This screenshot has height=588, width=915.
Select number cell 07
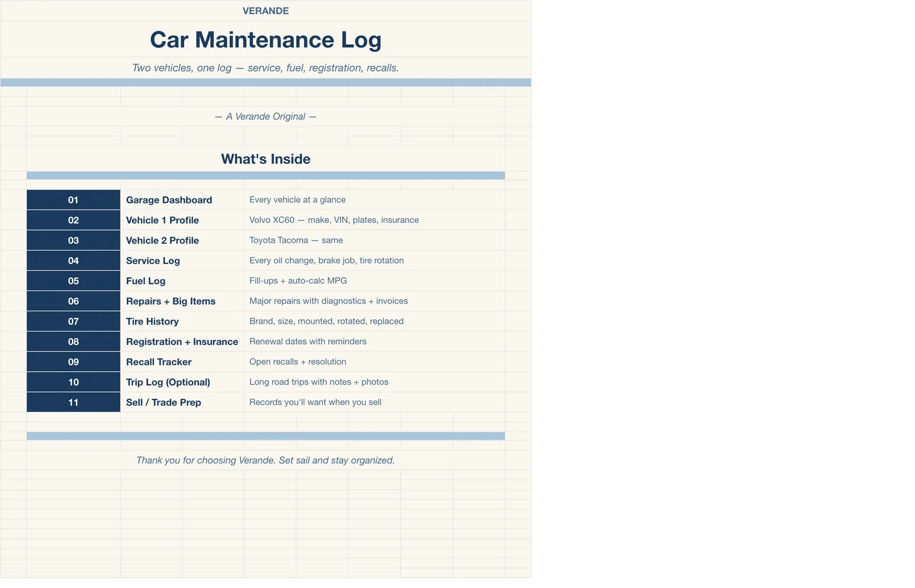(73, 322)
